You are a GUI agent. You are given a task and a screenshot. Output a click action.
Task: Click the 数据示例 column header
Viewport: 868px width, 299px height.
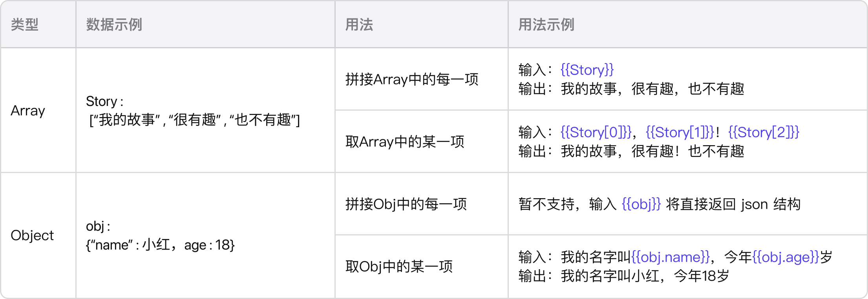114,25
